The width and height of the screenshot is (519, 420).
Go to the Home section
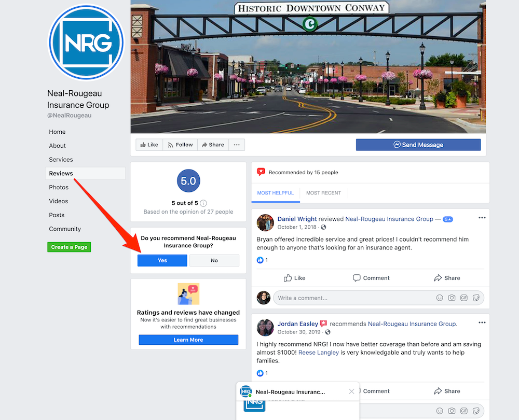(57, 132)
